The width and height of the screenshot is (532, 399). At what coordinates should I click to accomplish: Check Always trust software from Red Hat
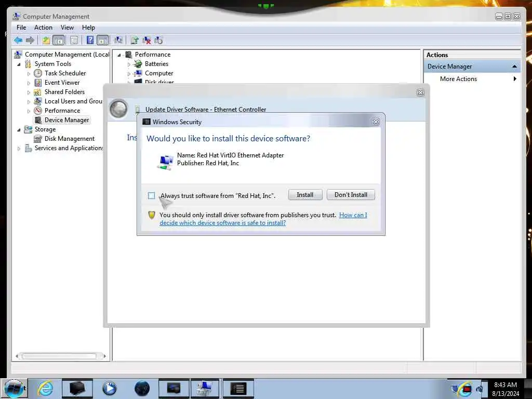pyautogui.click(x=151, y=196)
